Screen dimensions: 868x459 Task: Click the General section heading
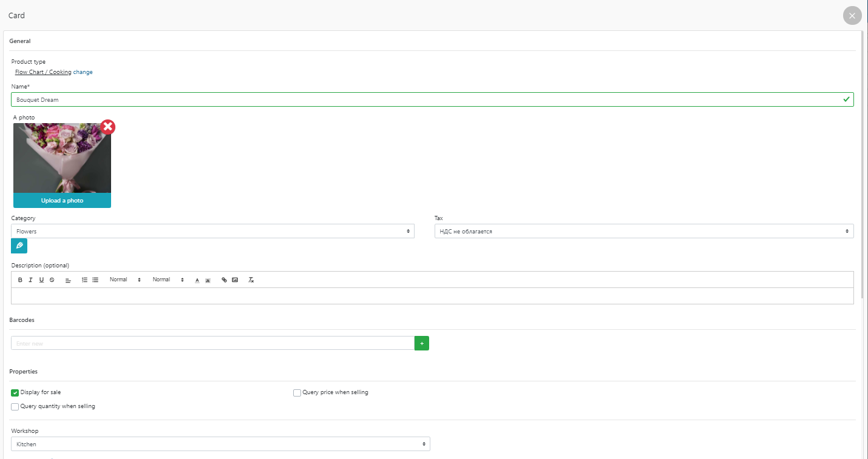(x=20, y=41)
